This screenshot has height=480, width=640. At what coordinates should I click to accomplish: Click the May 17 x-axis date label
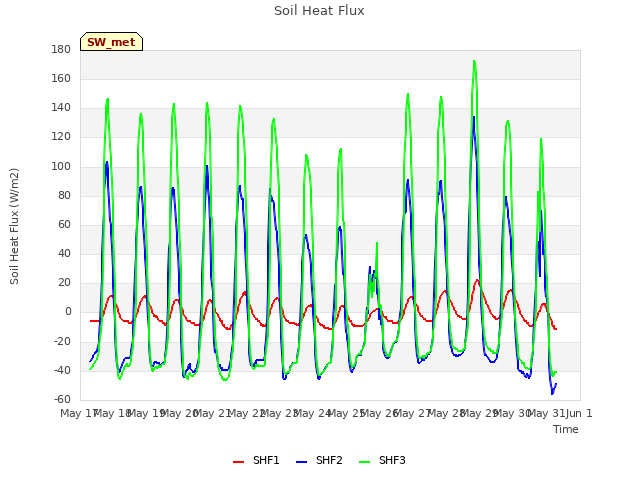tap(78, 413)
